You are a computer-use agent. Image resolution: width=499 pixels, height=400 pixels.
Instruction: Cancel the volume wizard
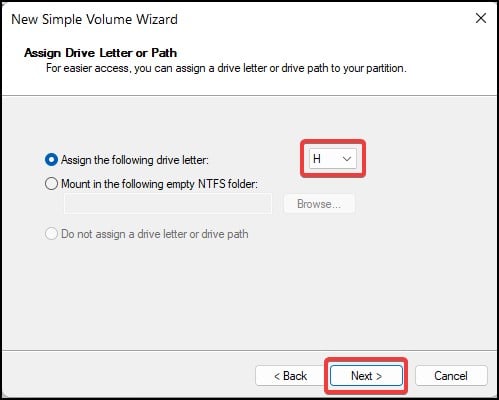451,376
